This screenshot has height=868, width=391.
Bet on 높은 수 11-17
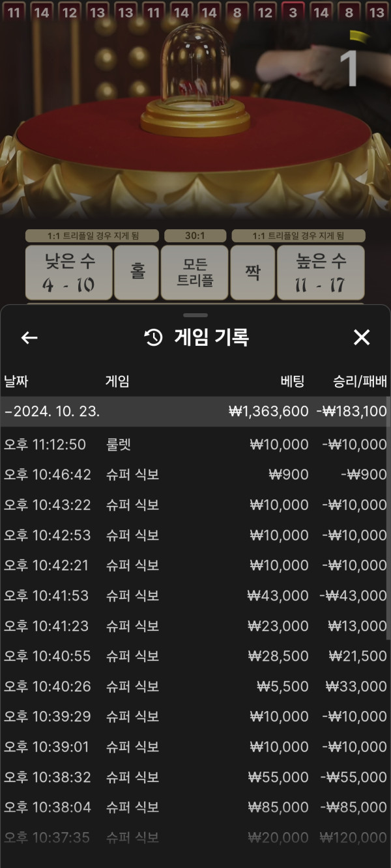pyautogui.click(x=321, y=272)
